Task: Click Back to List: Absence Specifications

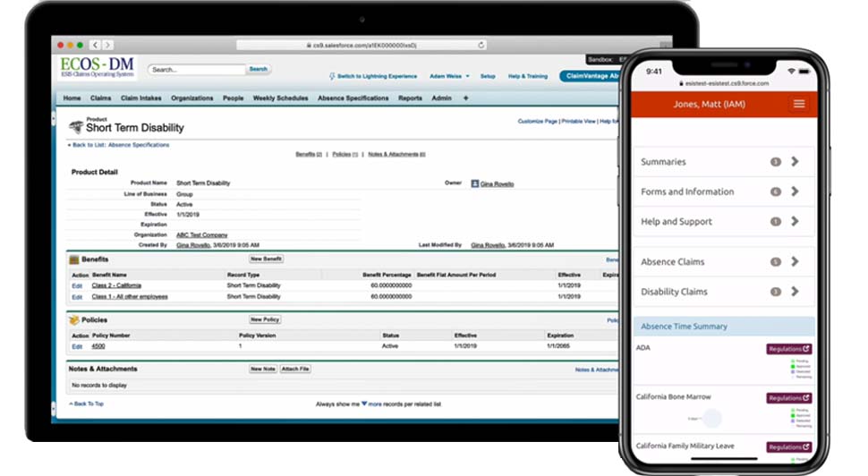Action: click(121, 145)
